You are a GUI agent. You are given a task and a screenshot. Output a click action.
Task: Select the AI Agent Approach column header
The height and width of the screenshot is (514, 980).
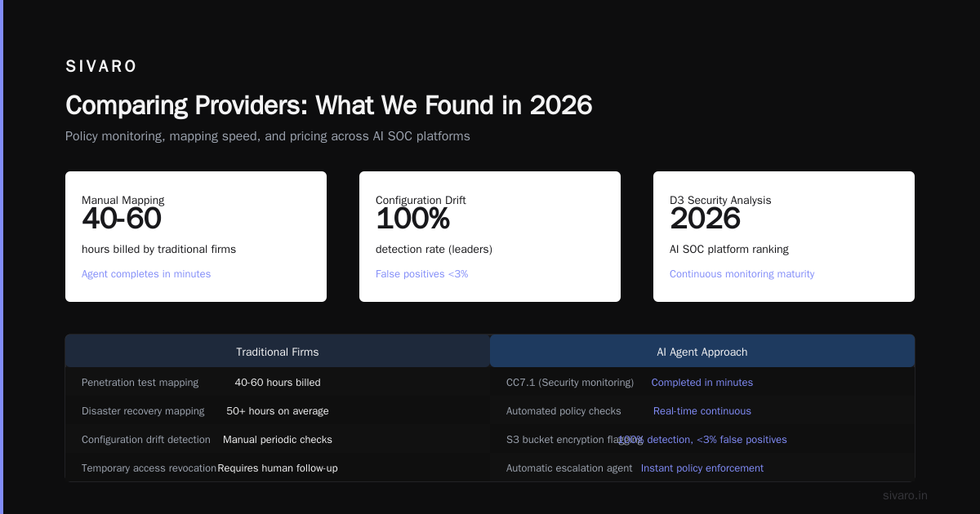pyautogui.click(x=702, y=352)
